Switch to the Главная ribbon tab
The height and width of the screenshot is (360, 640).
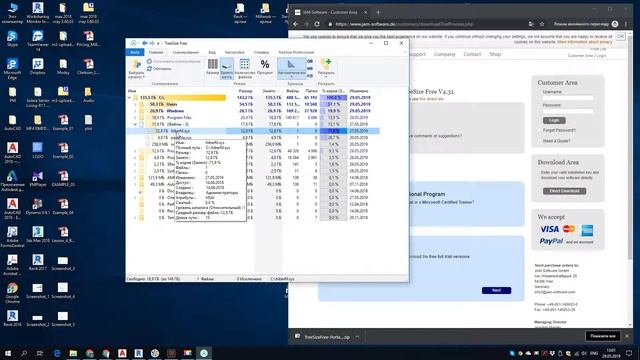(156, 52)
